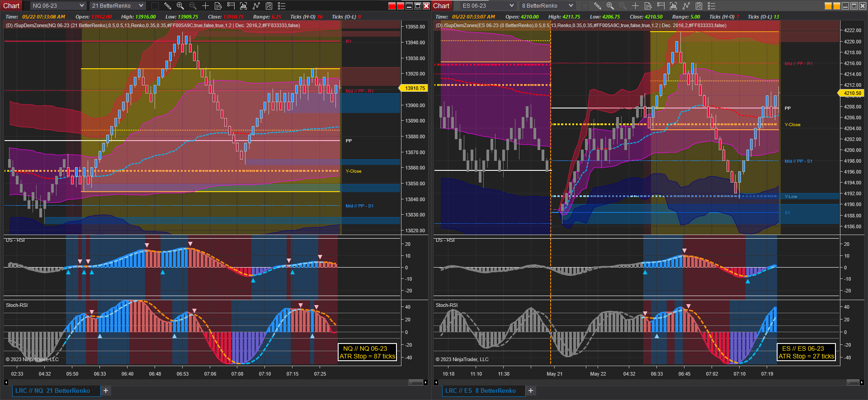Select the drawing tools pencil in NQ chart
The image size is (868, 400).
point(167,6)
